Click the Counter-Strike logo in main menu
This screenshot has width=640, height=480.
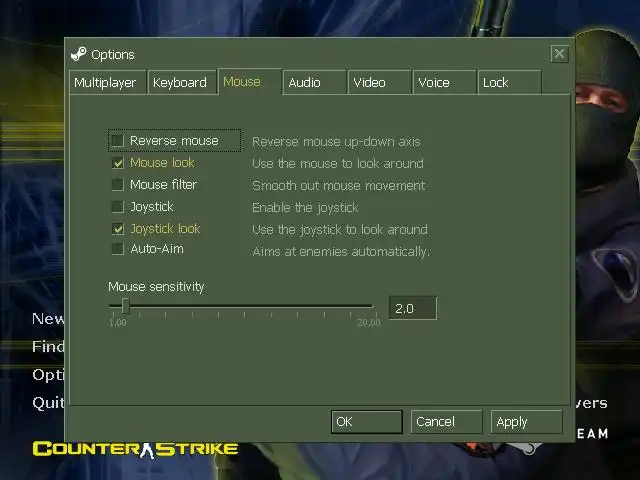pyautogui.click(x=135, y=449)
